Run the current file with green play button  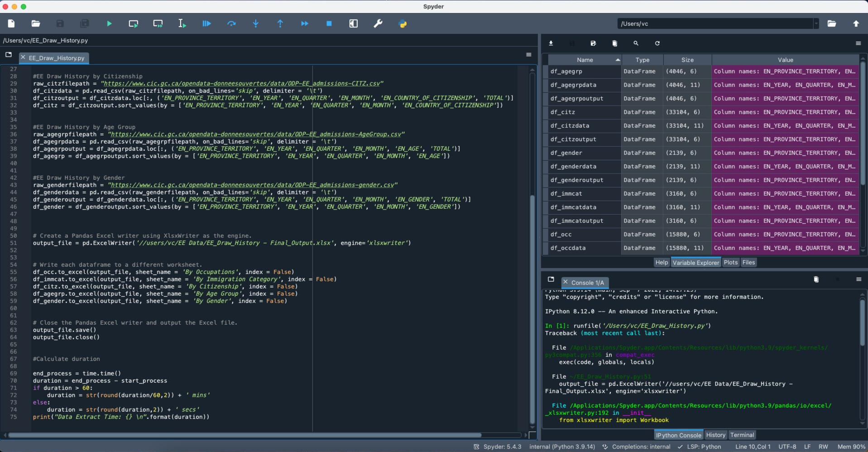coord(109,24)
